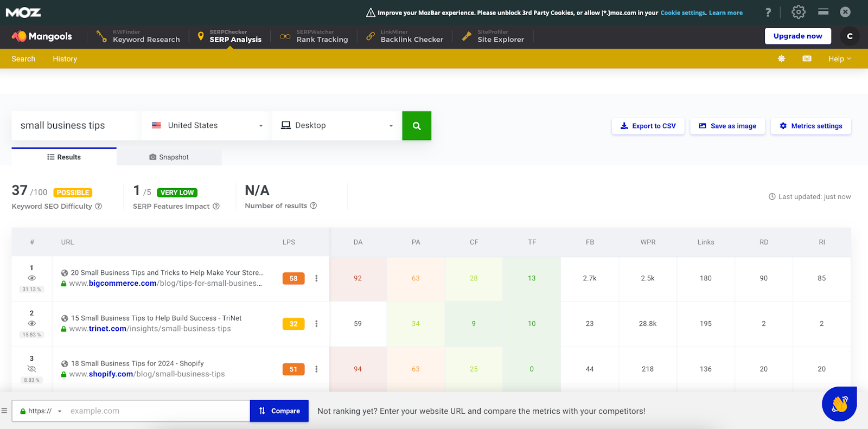The height and width of the screenshot is (429, 868).
Task: Sort by the TF column header
Action: [532, 242]
